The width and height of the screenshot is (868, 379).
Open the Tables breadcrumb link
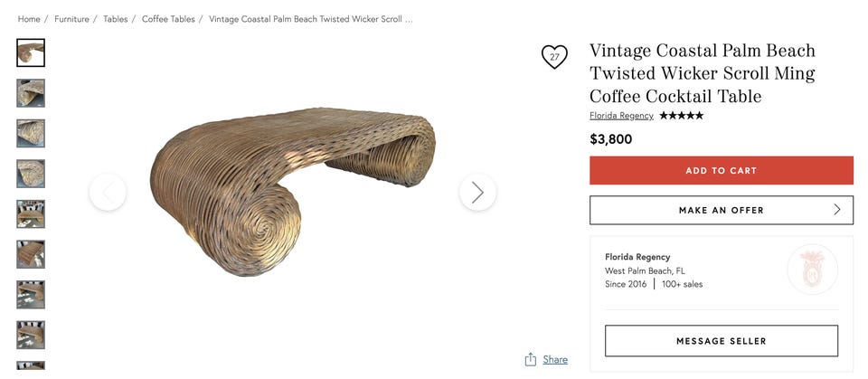pyautogui.click(x=115, y=19)
